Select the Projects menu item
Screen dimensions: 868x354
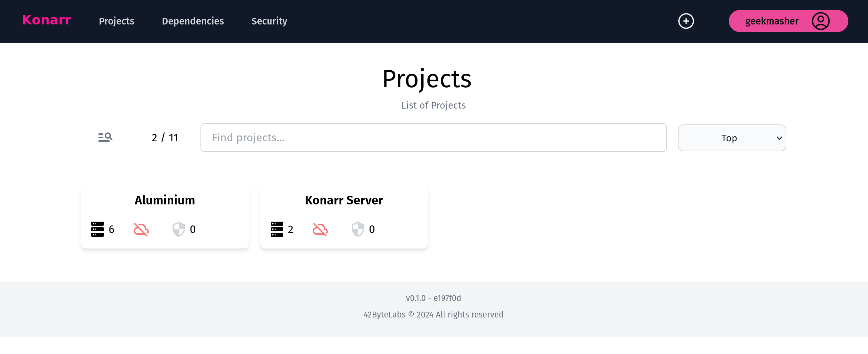point(116,21)
